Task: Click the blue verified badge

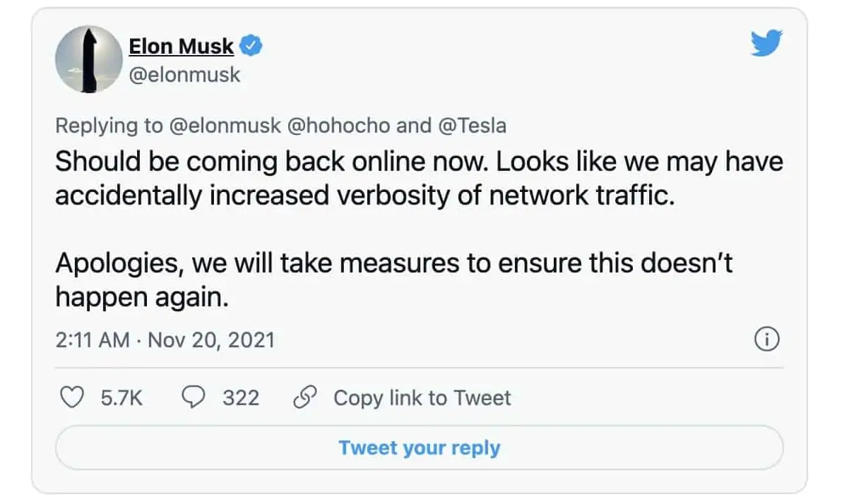Action: (x=252, y=47)
